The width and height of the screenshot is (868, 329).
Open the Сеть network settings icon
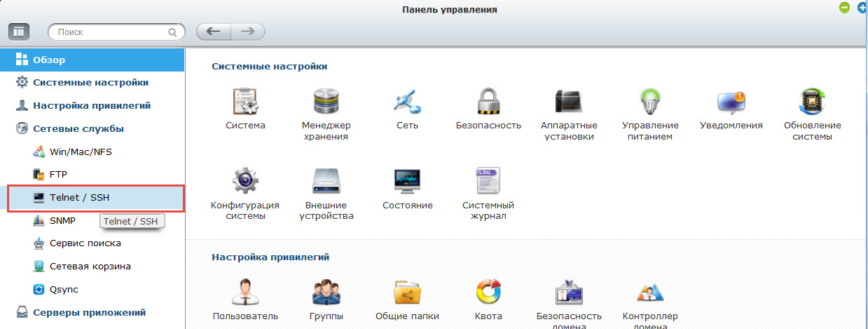(407, 102)
